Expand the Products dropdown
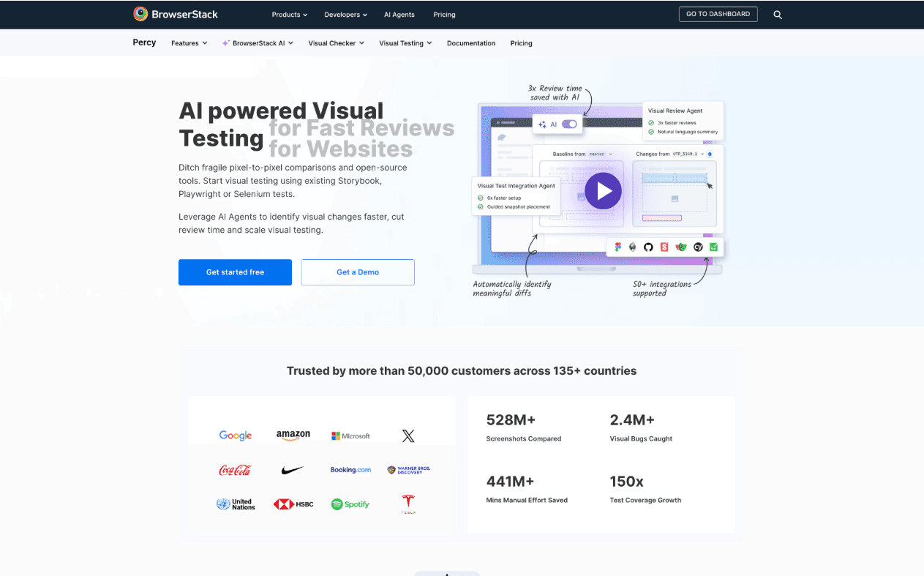924x576 pixels. (x=290, y=15)
